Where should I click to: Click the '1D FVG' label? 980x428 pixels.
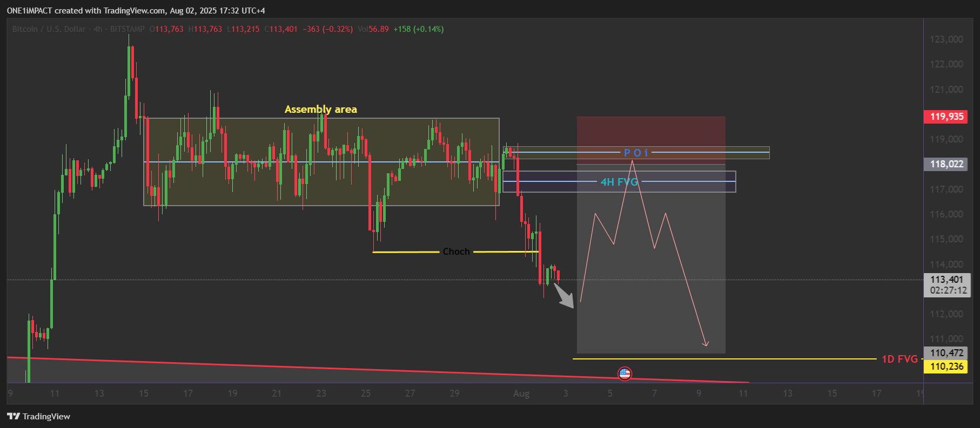pyautogui.click(x=900, y=359)
